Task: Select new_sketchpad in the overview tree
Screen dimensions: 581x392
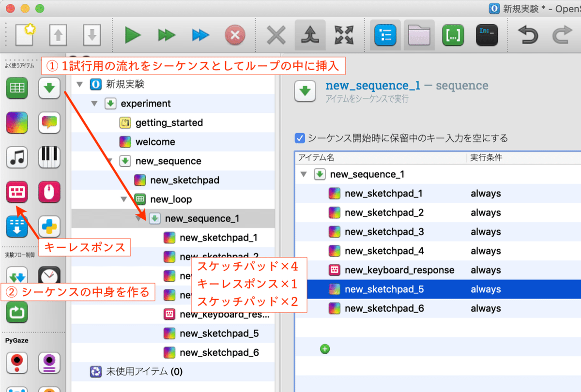Action: 184,180
